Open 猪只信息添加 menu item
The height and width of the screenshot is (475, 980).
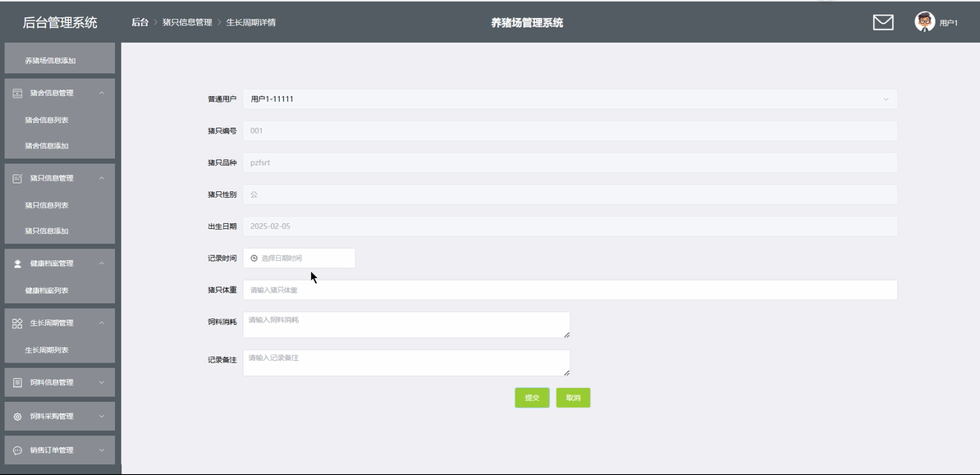47,231
